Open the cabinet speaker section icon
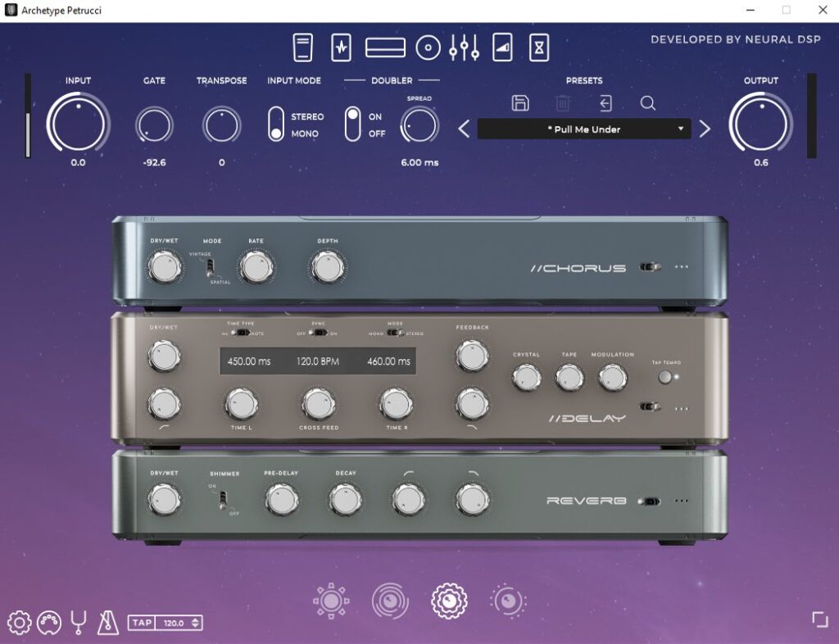Screen dimensions: 839x644 coord(428,48)
